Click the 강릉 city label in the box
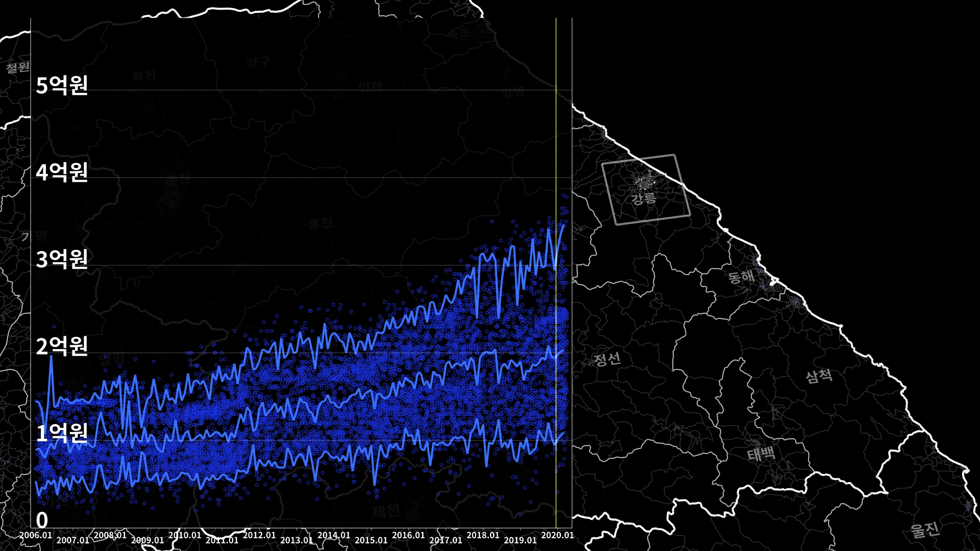Viewport: 980px width, 551px height. (644, 198)
